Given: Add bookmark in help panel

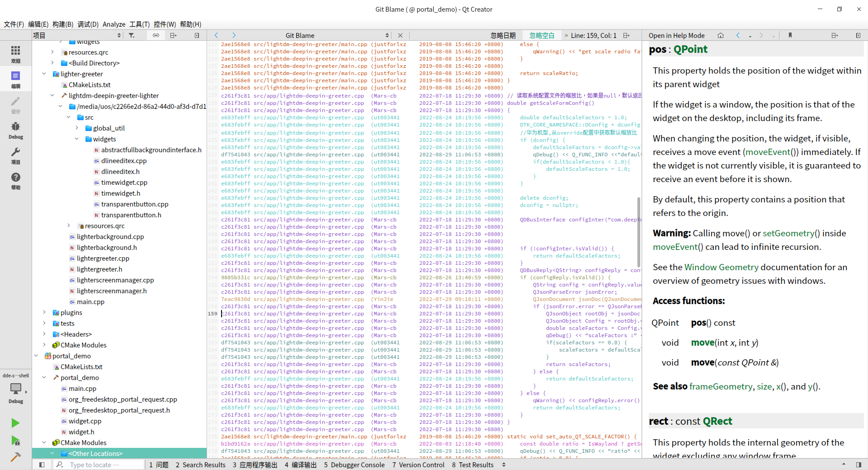Looking at the screenshot, I should point(790,35).
